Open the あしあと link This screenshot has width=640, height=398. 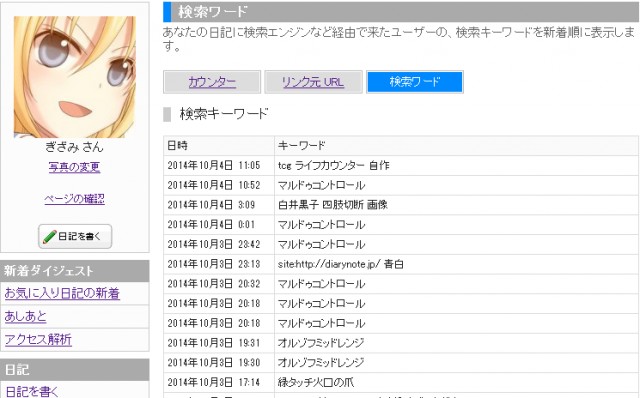tap(25, 316)
